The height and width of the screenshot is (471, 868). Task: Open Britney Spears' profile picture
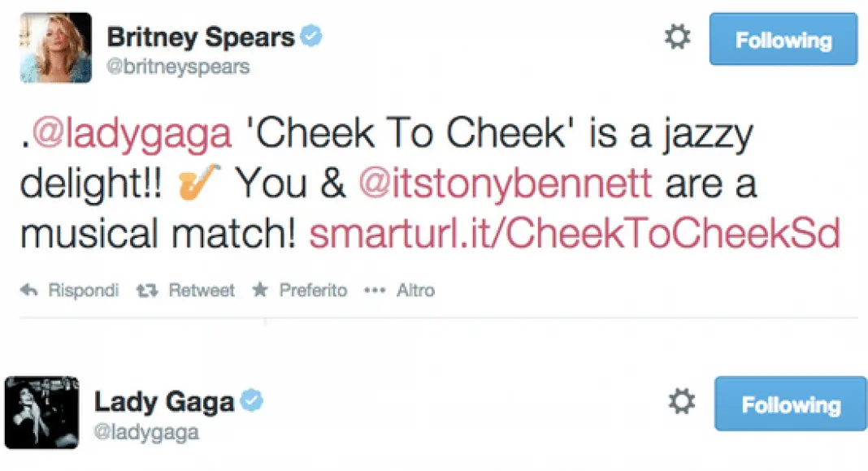point(55,47)
